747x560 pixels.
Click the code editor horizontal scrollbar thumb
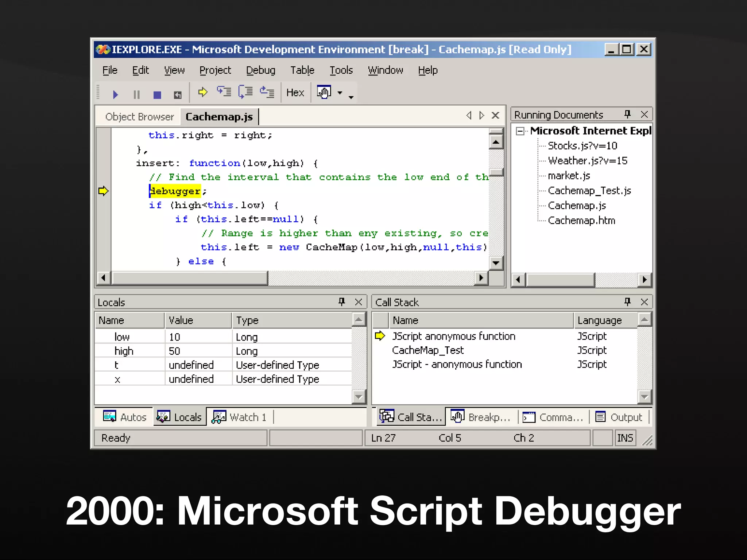pyautogui.click(x=190, y=278)
